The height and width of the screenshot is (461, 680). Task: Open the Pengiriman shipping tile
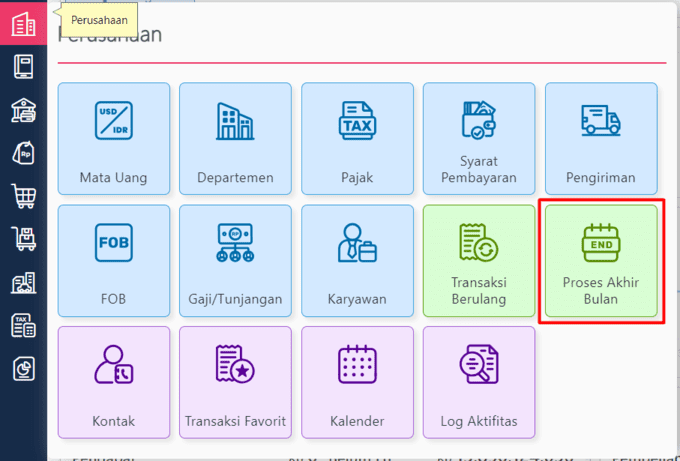600,139
